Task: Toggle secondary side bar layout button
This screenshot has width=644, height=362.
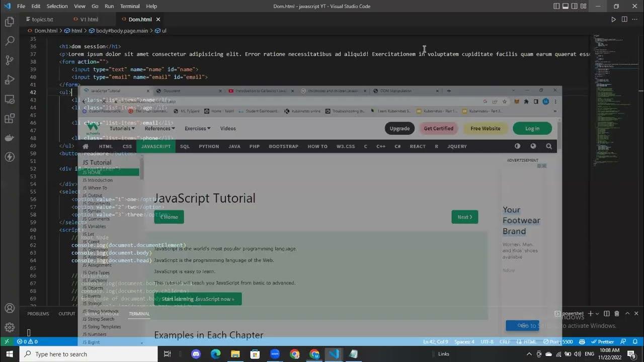Action: click(x=574, y=6)
